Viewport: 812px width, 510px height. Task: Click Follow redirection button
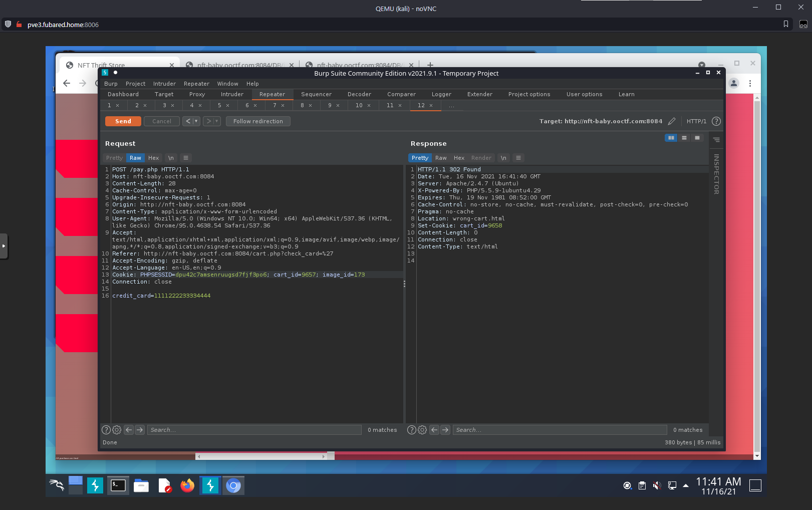(258, 121)
